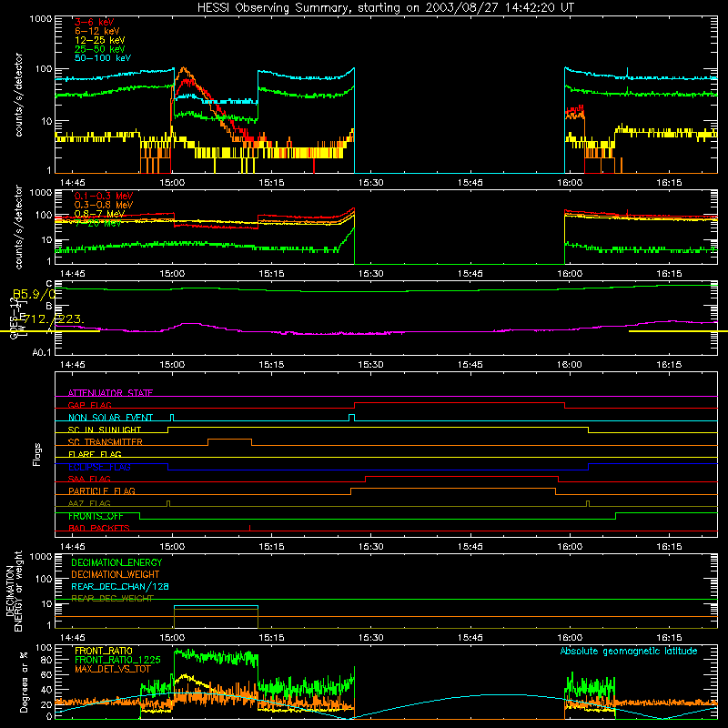Image resolution: width=728 pixels, height=728 pixels.
Task: Click the 14:45 tick label under the keV panel
Action: 73,183
